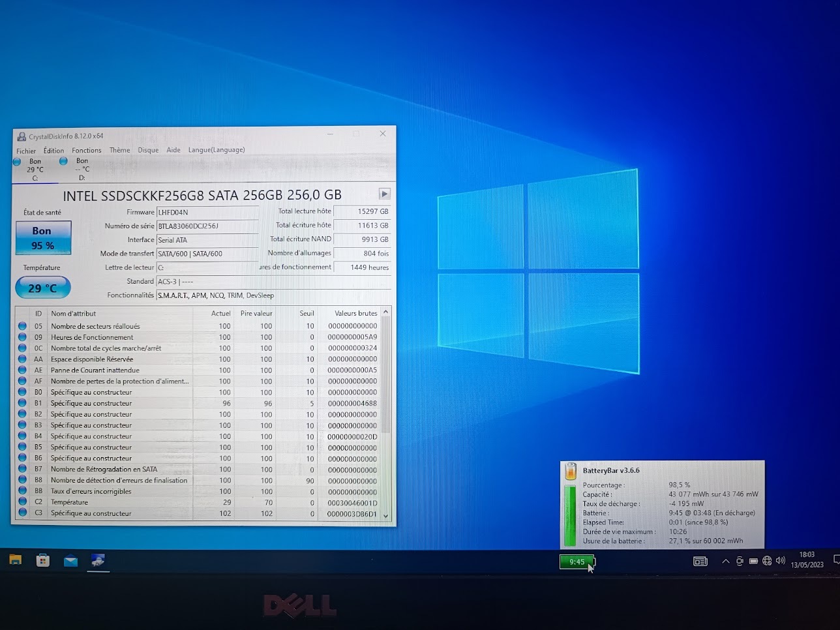
Task: Click the 29 °C temperature button
Action: pos(42,288)
